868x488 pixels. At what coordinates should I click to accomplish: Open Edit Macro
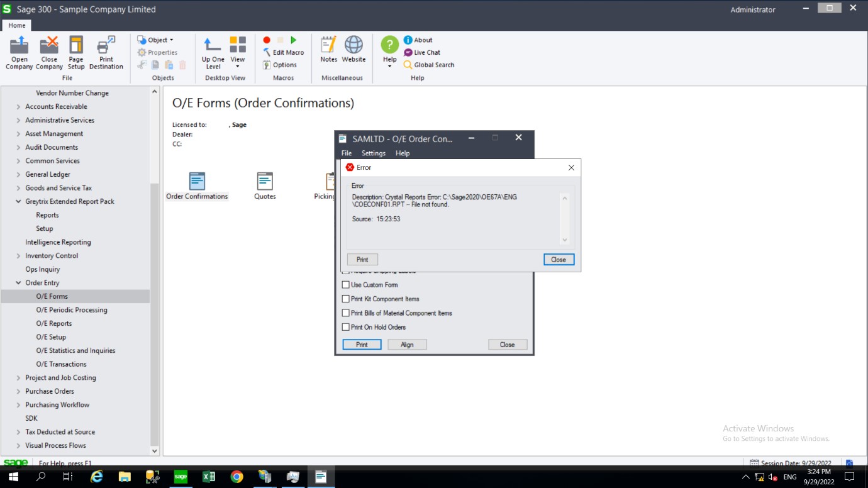(284, 53)
